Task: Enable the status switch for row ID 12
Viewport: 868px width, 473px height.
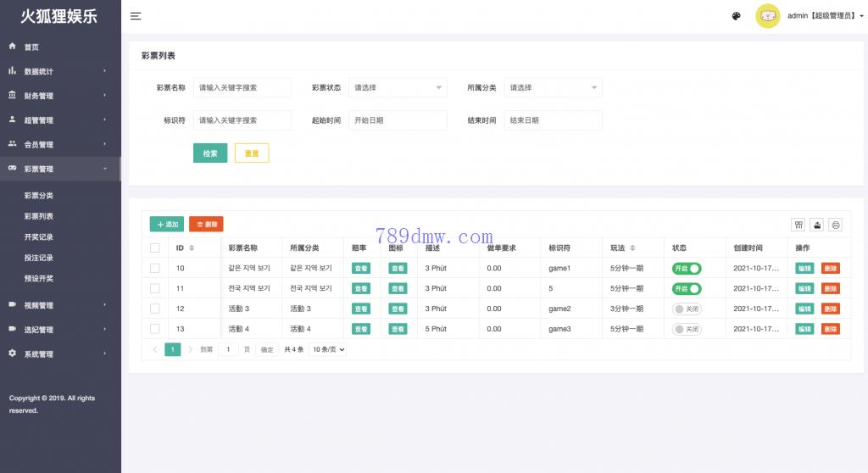Action: pos(687,309)
